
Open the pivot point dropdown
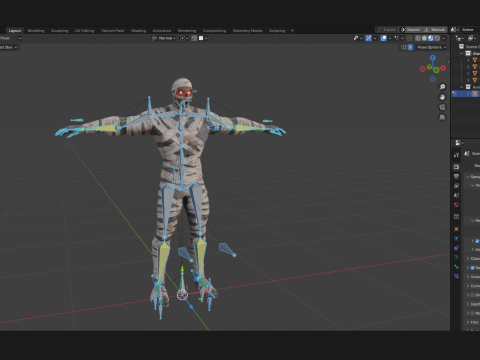tap(184, 38)
